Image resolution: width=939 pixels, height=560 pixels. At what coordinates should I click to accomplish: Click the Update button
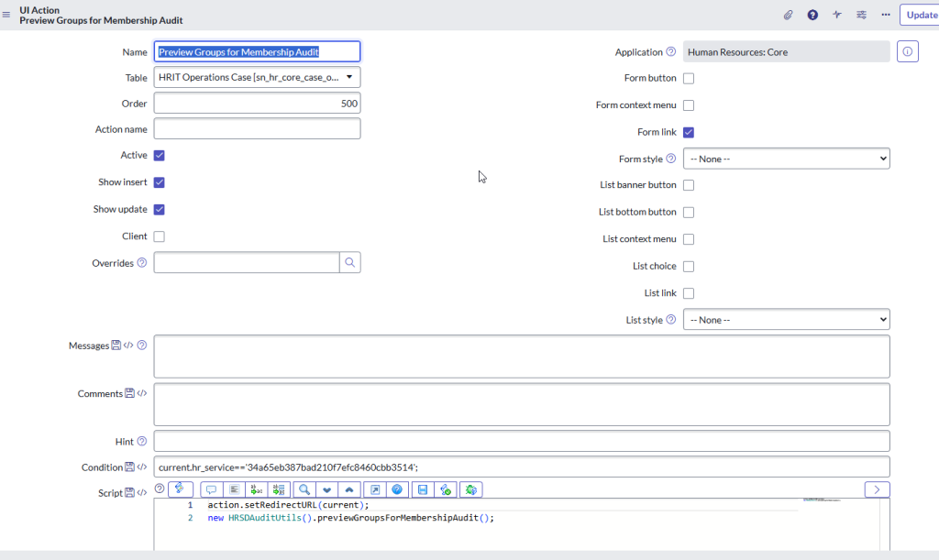(920, 15)
